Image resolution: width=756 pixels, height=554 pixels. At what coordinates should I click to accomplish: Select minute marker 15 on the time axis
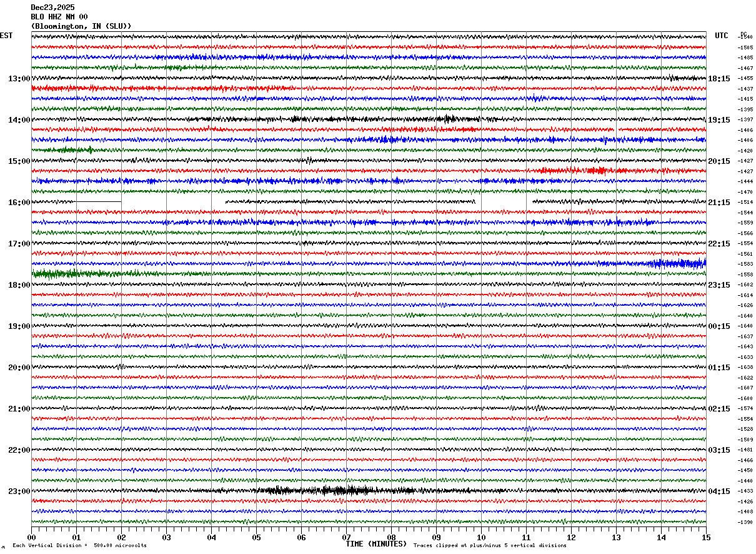pos(706,538)
